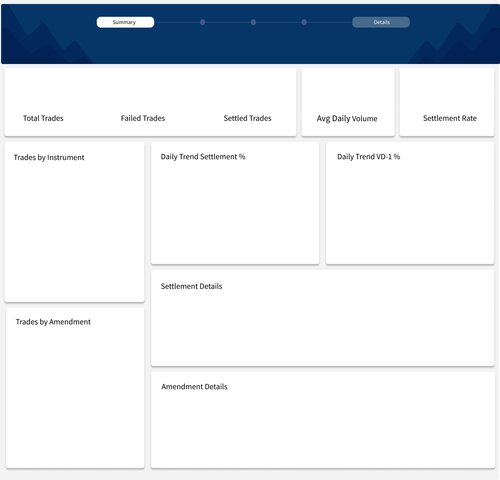The width and height of the screenshot is (500, 480).
Task: Select the Settlement Details heading
Action: tap(191, 286)
